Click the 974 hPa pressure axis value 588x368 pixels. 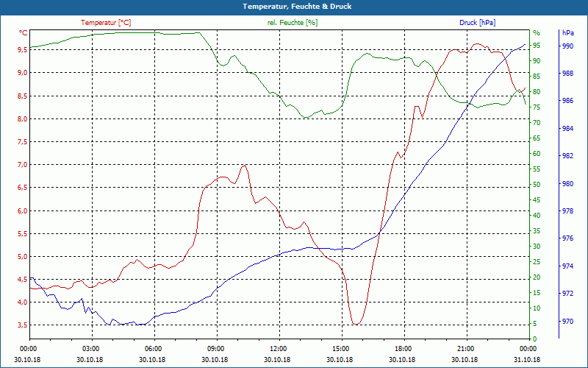tap(567, 266)
